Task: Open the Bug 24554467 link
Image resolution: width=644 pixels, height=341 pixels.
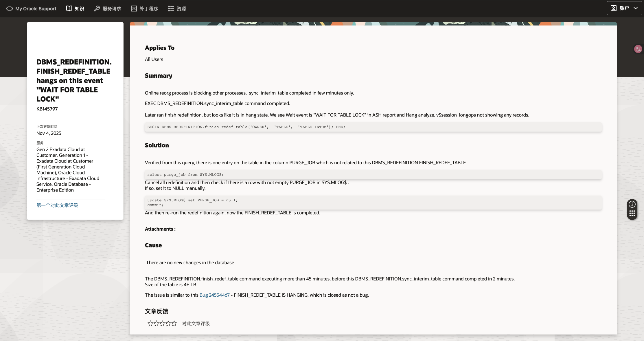Action: [x=214, y=295]
